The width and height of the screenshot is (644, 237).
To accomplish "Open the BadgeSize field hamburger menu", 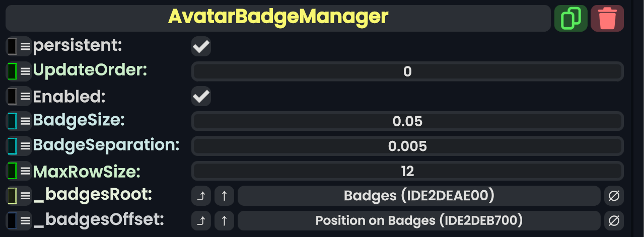I will (x=25, y=121).
